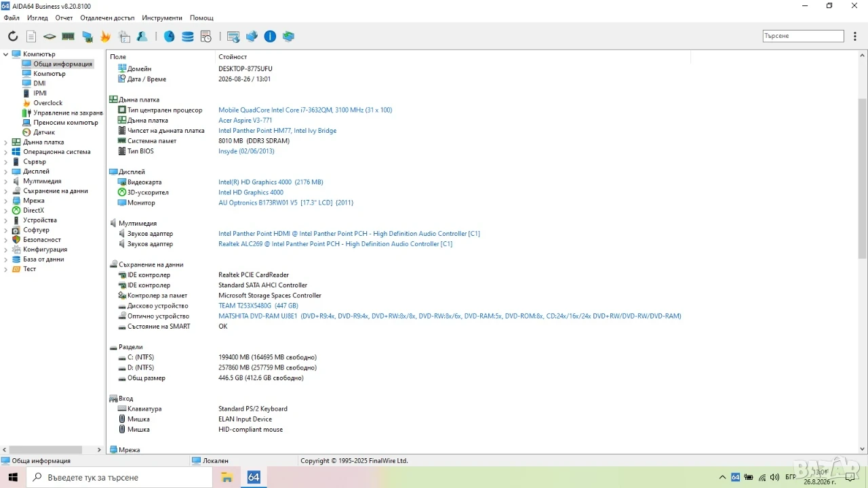Viewport: 868px width, 488px height.
Task: Open the blue database stack toolbar icon
Action: coord(188,37)
